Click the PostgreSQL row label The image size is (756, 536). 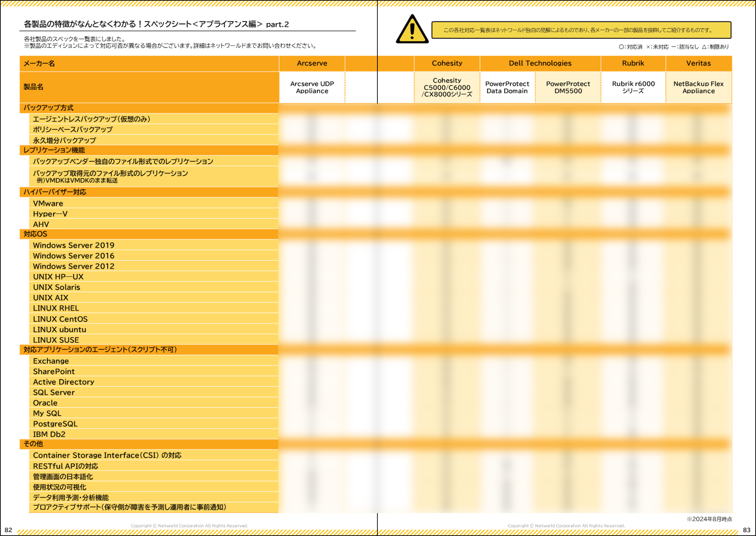click(55, 424)
